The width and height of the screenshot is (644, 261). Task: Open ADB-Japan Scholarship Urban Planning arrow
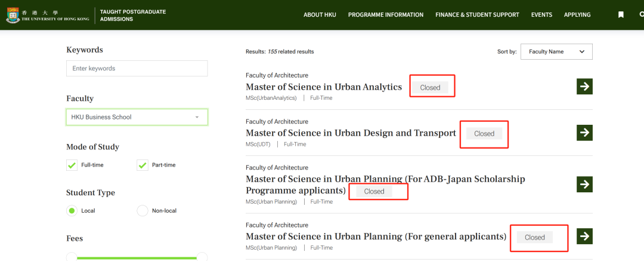584,184
